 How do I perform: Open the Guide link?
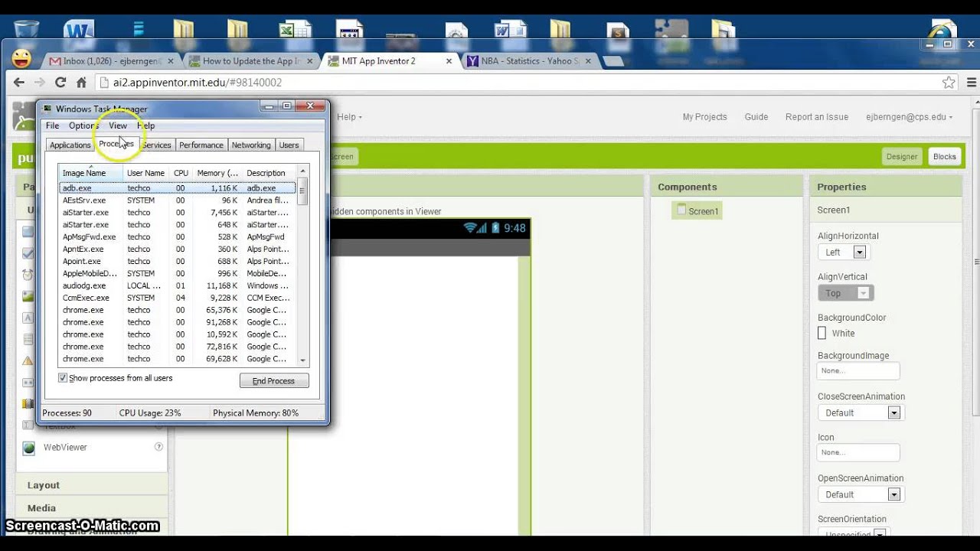[x=756, y=117]
